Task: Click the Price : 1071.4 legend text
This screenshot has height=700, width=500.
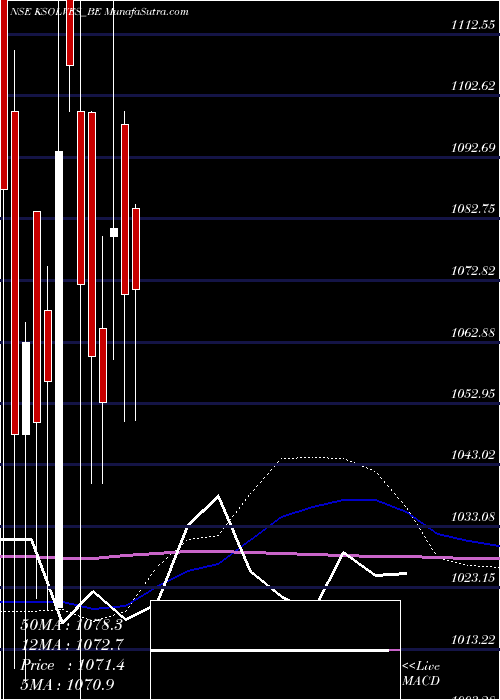Action: (73, 665)
